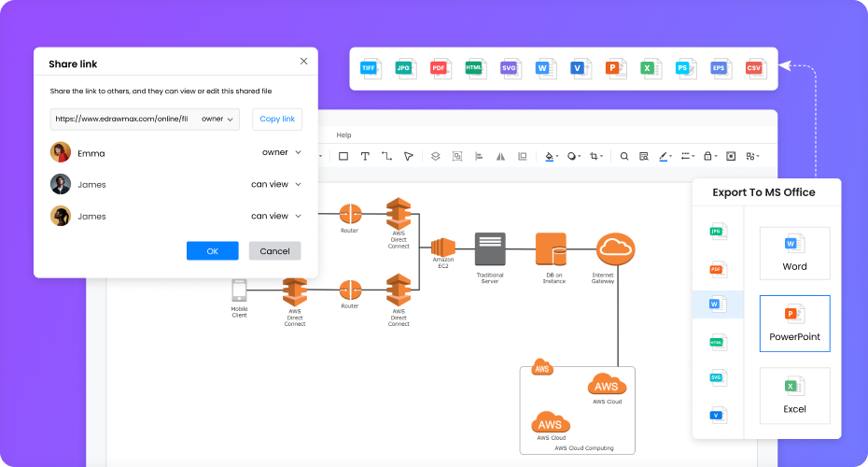868x467 pixels.
Task: Select the Word tab in export sidebar
Action: click(x=717, y=304)
